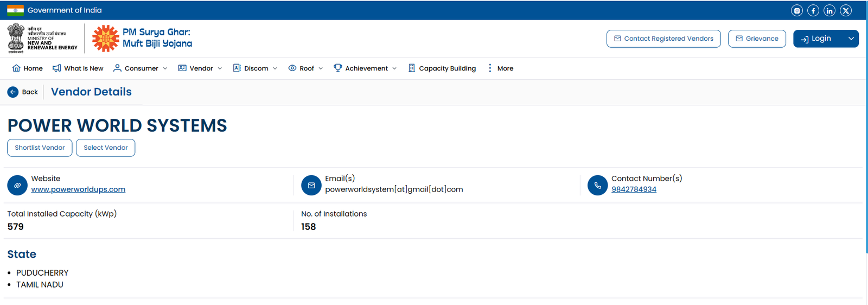Call the contact number 9842784934 link
868x305 pixels.
(x=634, y=189)
